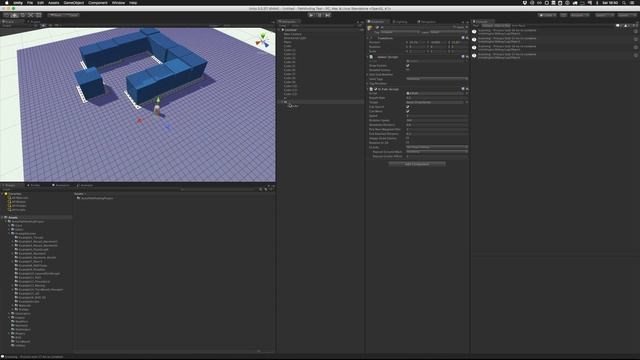Open the Spotlight search icon in menu bar

pos(624,2)
